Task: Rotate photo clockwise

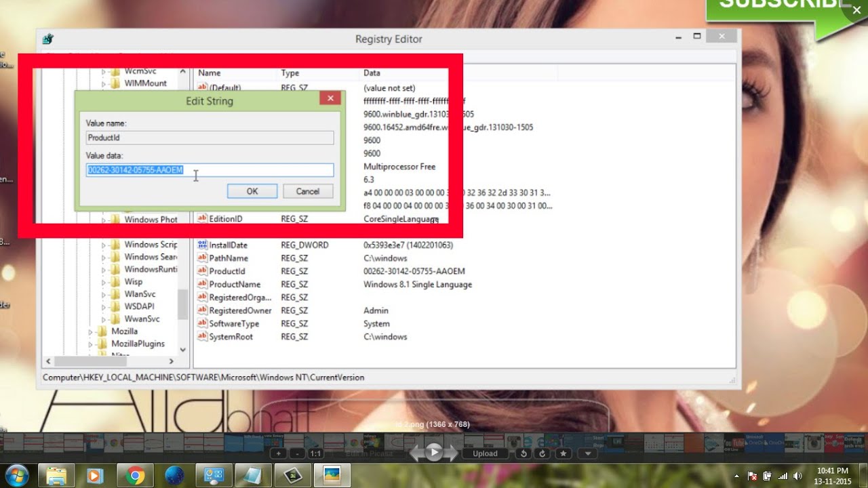Action: coord(542,453)
